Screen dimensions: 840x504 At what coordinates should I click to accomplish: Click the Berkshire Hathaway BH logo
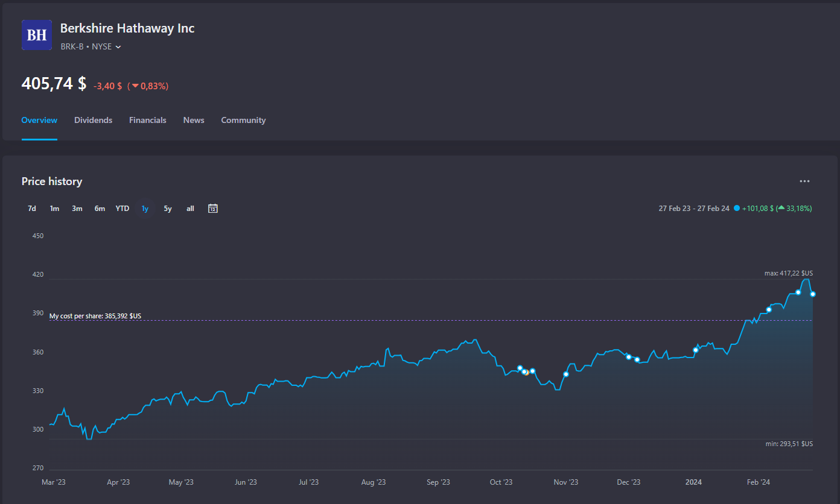[x=37, y=35]
